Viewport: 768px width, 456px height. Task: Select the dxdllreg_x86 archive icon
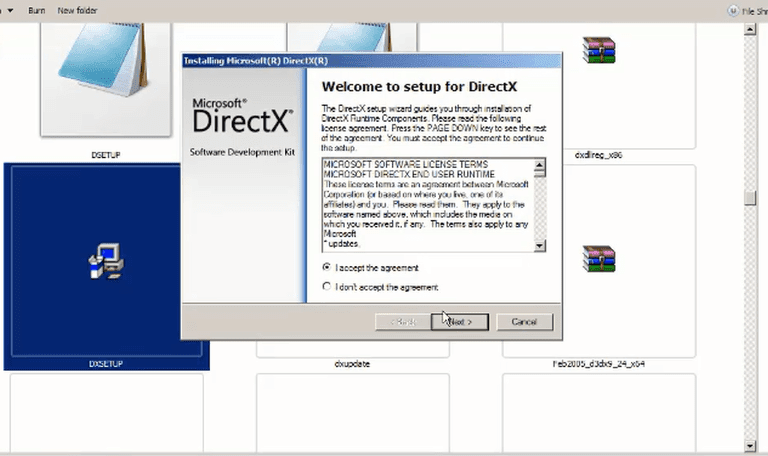pyautogui.click(x=599, y=50)
